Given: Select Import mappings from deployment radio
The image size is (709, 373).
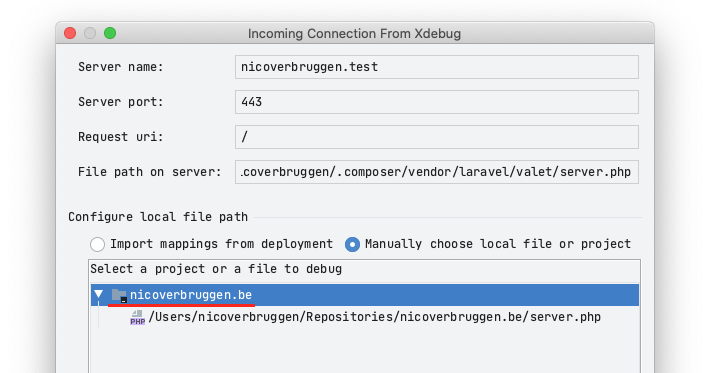Looking at the screenshot, I should click(97, 244).
